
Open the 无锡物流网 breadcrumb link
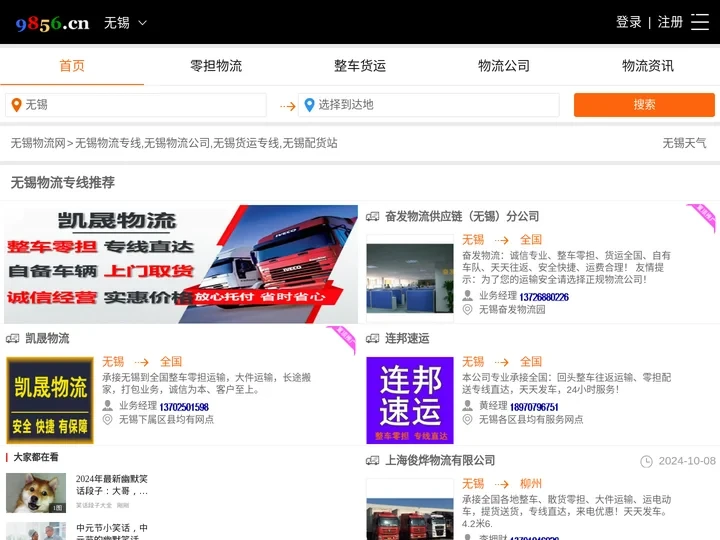click(x=38, y=143)
